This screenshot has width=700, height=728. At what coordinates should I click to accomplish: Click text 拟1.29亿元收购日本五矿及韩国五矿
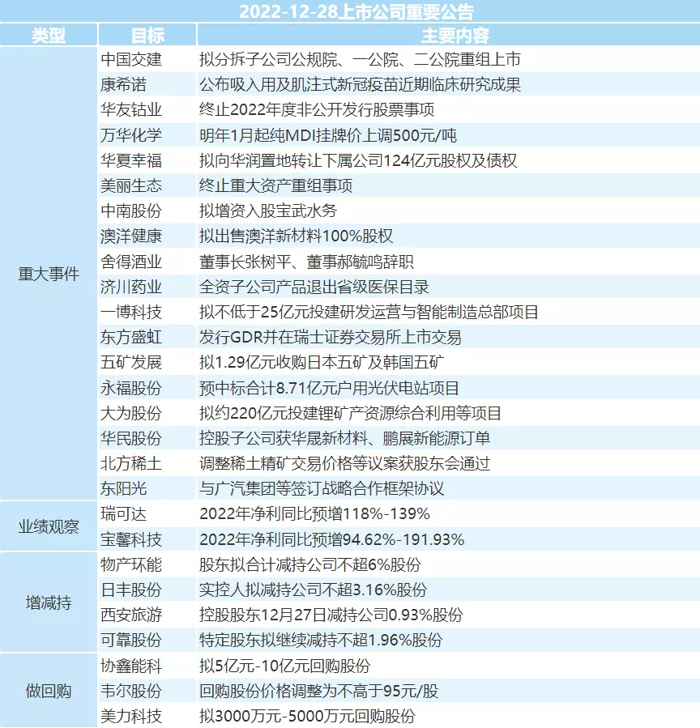point(322,362)
